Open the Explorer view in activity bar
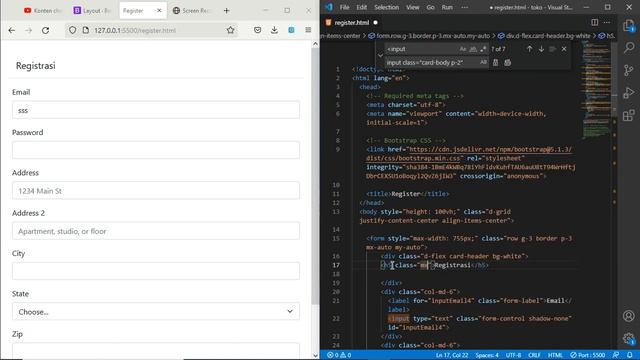Image resolution: width=640 pixels, height=360 pixels. (x=629, y=26)
